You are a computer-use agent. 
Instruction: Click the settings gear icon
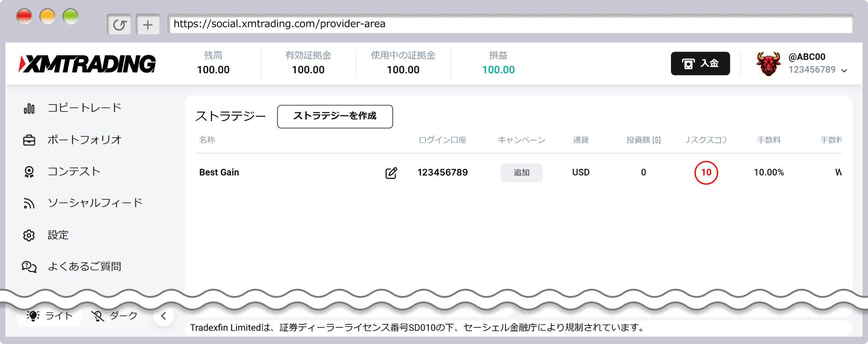(x=29, y=235)
